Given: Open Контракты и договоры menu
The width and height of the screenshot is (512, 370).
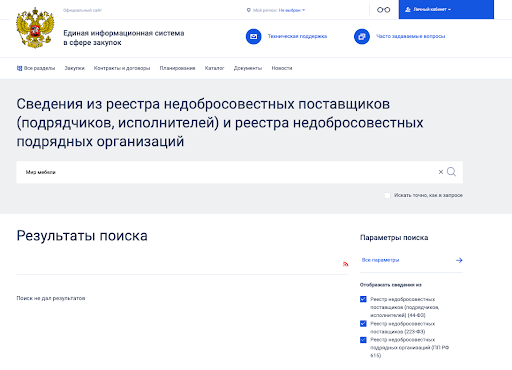Looking at the screenshot, I should click(x=122, y=68).
